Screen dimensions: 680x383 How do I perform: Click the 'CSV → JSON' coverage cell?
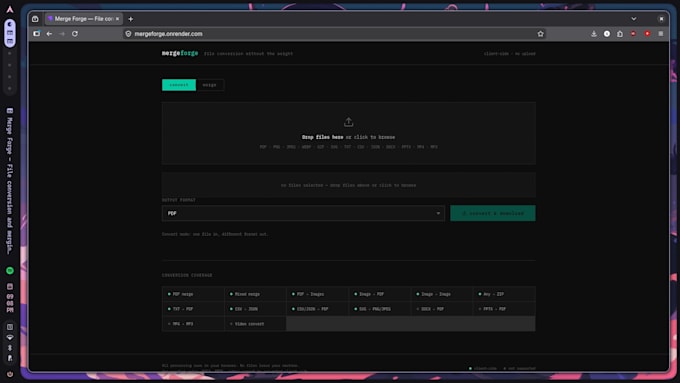(255, 309)
